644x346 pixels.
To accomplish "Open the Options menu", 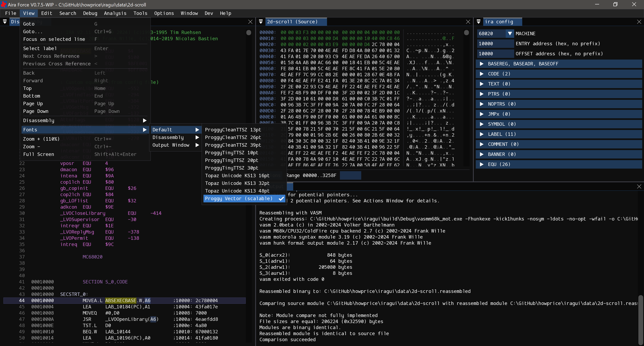I will pyautogui.click(x=164, y=13).
